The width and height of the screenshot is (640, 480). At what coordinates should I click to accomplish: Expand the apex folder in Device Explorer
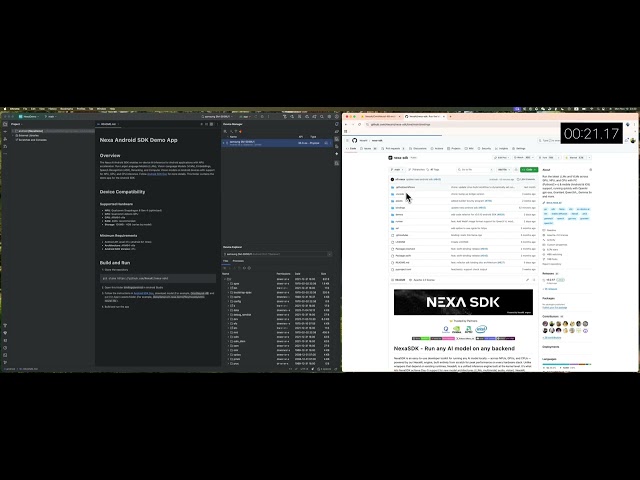click(228, 283)
